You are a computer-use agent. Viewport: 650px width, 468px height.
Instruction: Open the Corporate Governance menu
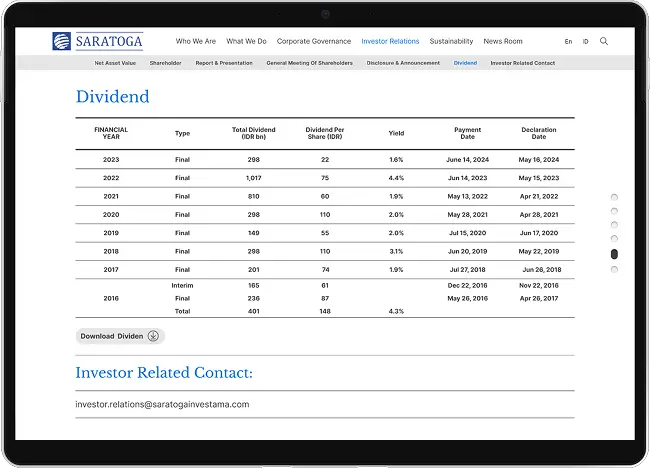[314, 42]
